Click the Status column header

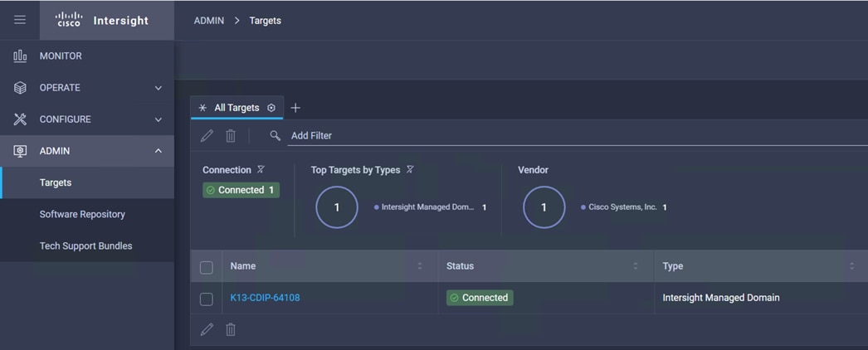click(460, 266)
